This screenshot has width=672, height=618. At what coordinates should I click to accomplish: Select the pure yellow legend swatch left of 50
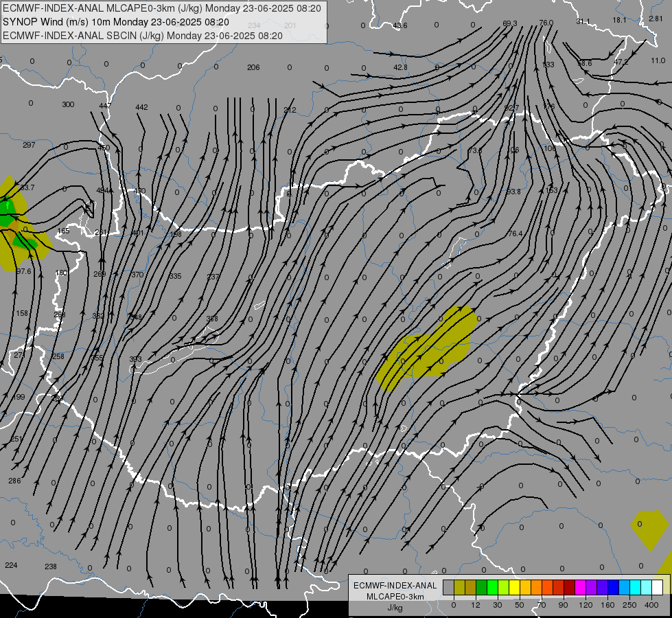[514, 587]
